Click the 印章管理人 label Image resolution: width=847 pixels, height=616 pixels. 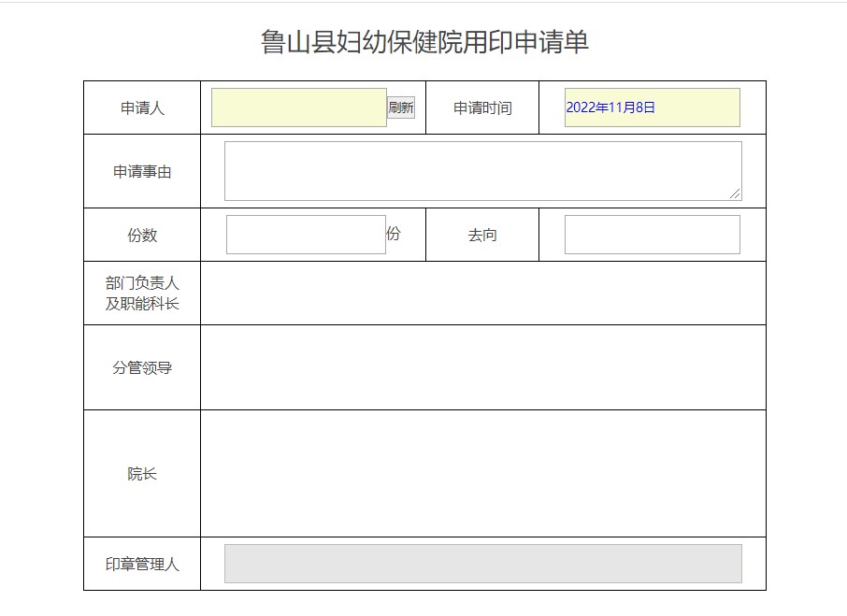click(x=142, y=565)
